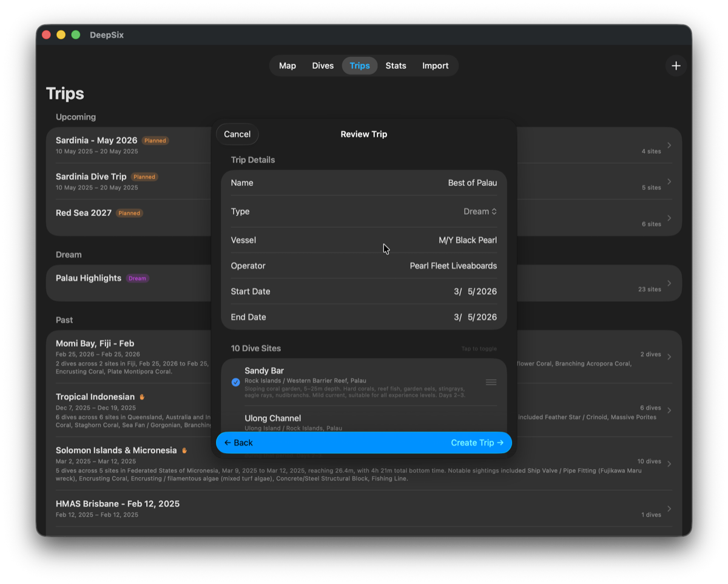Screen dimensions: 728x584
Task: Select the Ulong Channel dive site row
Action: click(x=364, y=420)
